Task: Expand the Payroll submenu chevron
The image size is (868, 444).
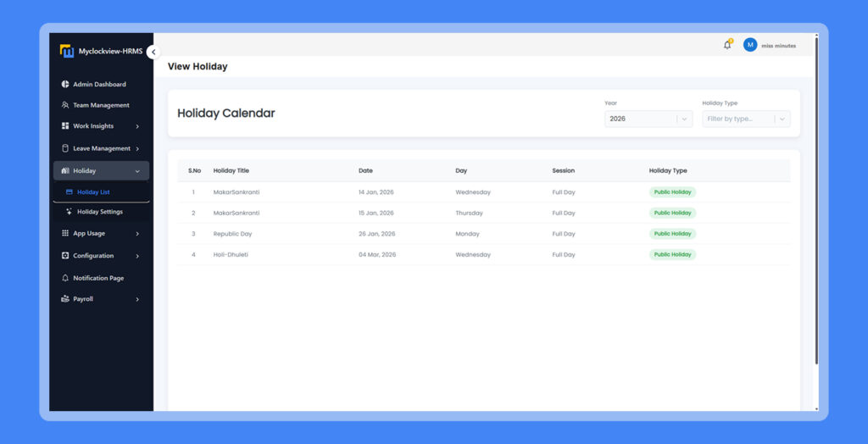Action: point(137,299)
